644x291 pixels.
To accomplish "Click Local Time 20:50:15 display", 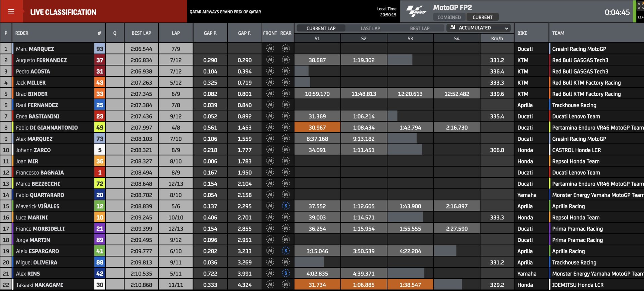I will click(x=387, y=12).
